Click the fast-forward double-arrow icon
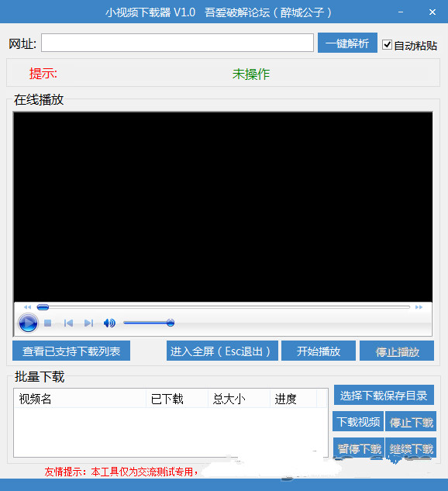 coord(419,307)
